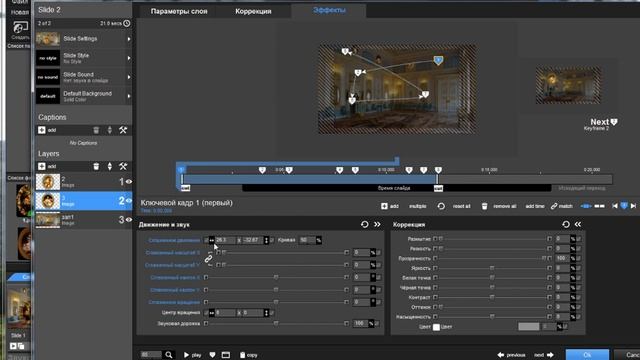Open the gray Цвет color swatch
This screenshot has height=360, width=640.
point(529,327)
